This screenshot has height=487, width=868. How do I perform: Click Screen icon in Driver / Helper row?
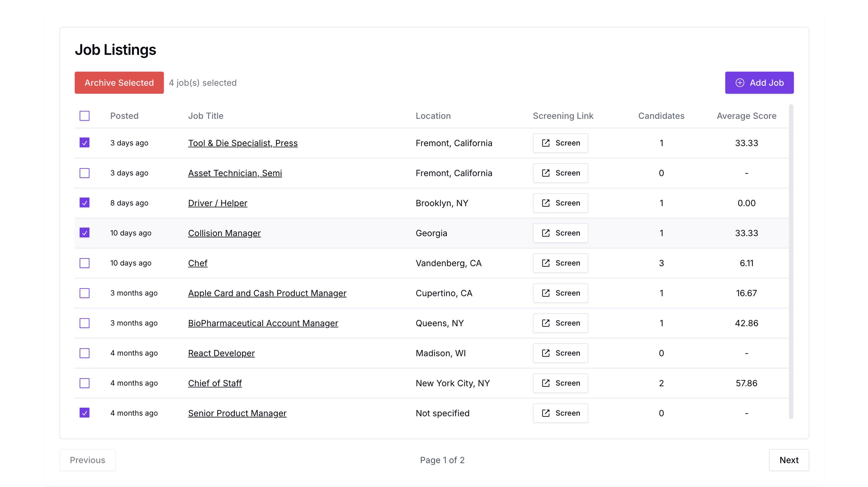click(x=546, y=203)
